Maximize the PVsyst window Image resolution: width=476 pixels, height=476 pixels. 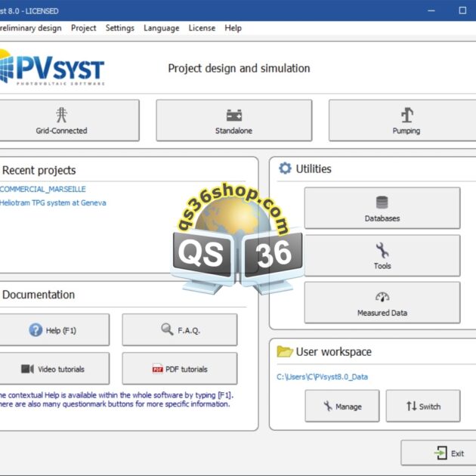(x=462, y=11)
